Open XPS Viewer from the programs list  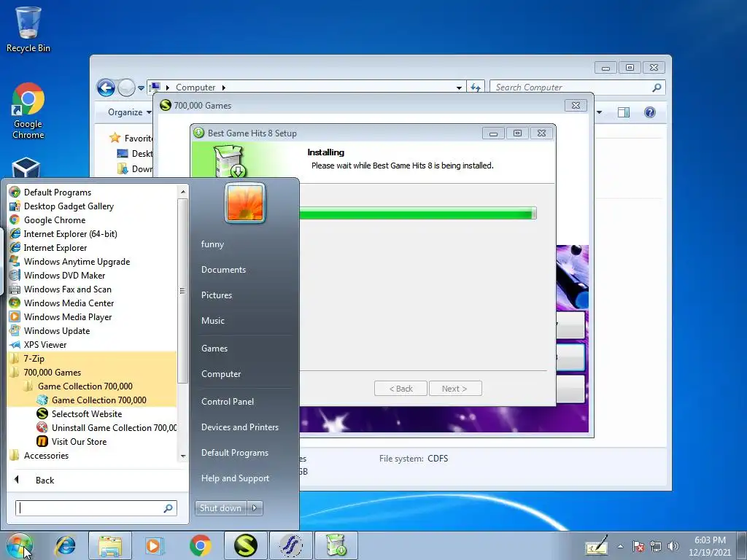(x=38, y=345)
